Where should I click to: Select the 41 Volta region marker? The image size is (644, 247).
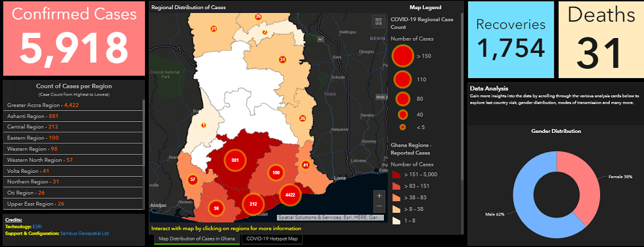[305, 165]
